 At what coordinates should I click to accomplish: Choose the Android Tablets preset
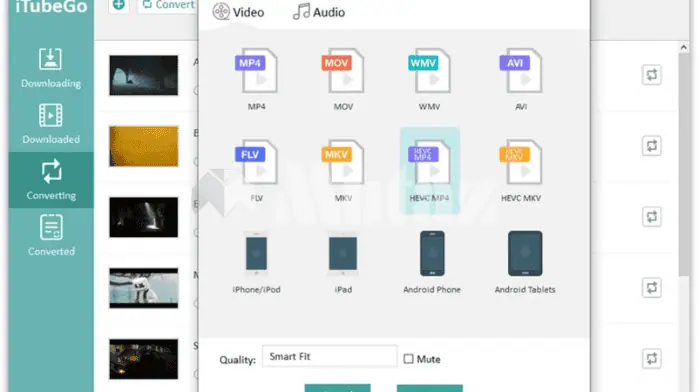click(x=525, y=254)
